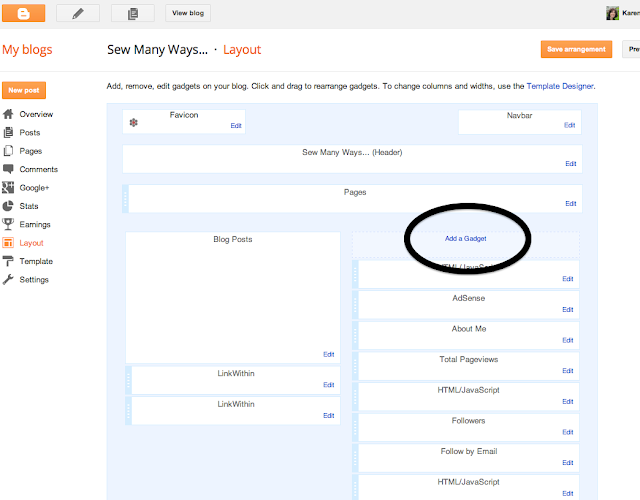This screenshot has width=640, height=500.
Task: Click the Overview home icon
Action: pos(8,114)
